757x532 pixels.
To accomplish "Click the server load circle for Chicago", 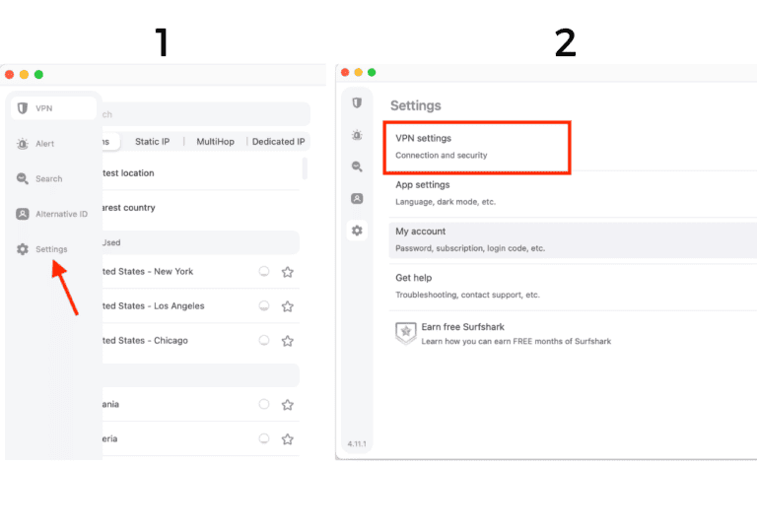I will [x=264, y=341].
